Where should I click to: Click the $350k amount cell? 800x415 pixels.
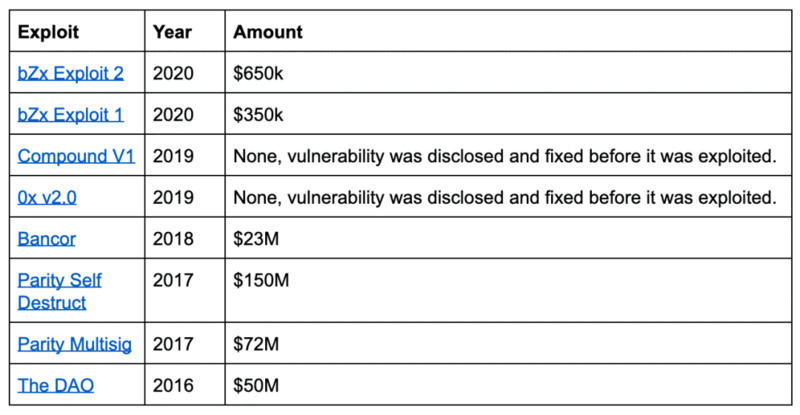pyautogui.click(x=259, y=115)
